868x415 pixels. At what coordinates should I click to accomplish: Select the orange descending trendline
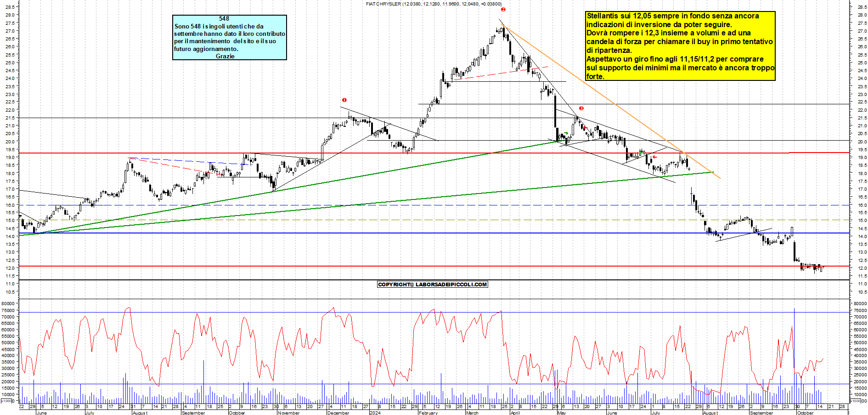tap(611, 101)
